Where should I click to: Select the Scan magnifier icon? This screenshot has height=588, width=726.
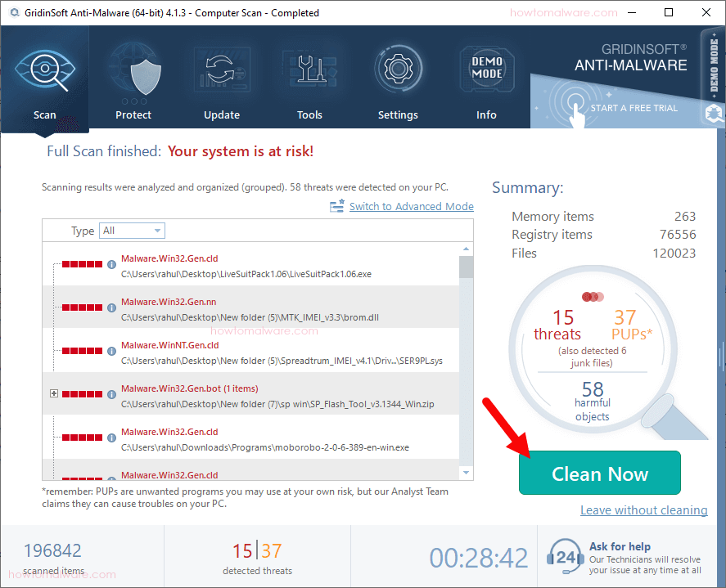pyautogui.click(x=45, y=69)
